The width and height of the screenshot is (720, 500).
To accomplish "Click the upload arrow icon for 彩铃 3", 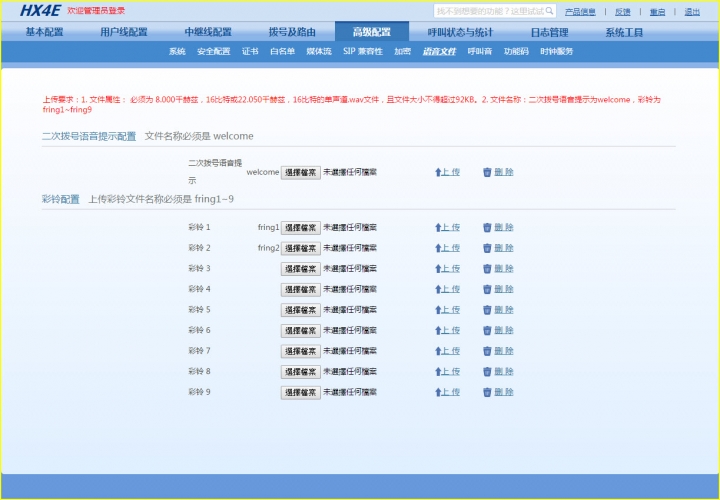I will [438, 269].
